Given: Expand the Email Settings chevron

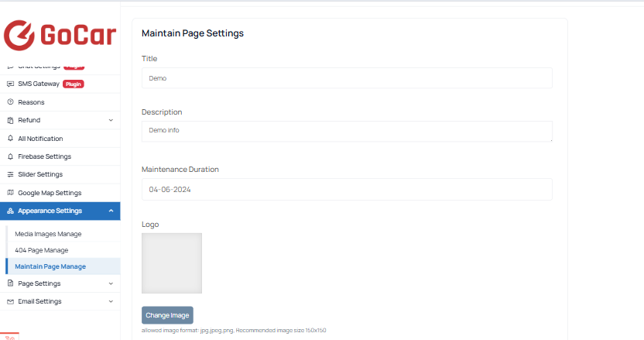Looking at the screenshot, I should click(x=111, y=301).
